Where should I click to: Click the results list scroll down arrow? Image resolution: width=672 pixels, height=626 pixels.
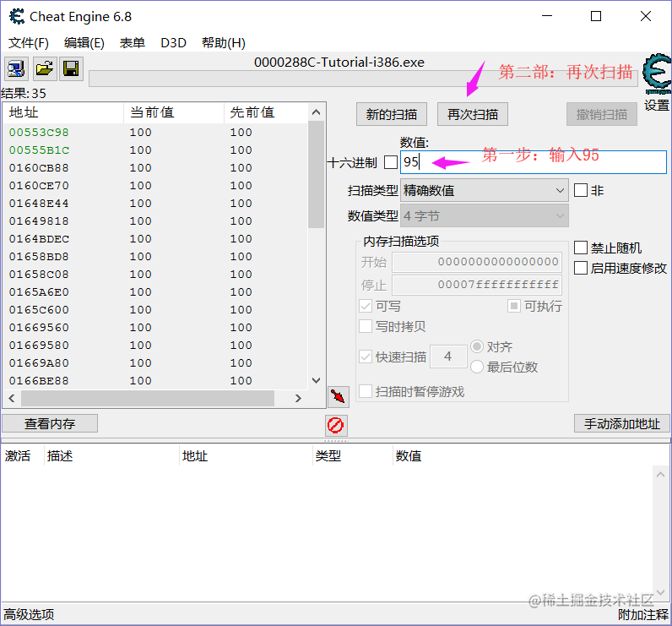pyautogui.click(x=317, y=380)
